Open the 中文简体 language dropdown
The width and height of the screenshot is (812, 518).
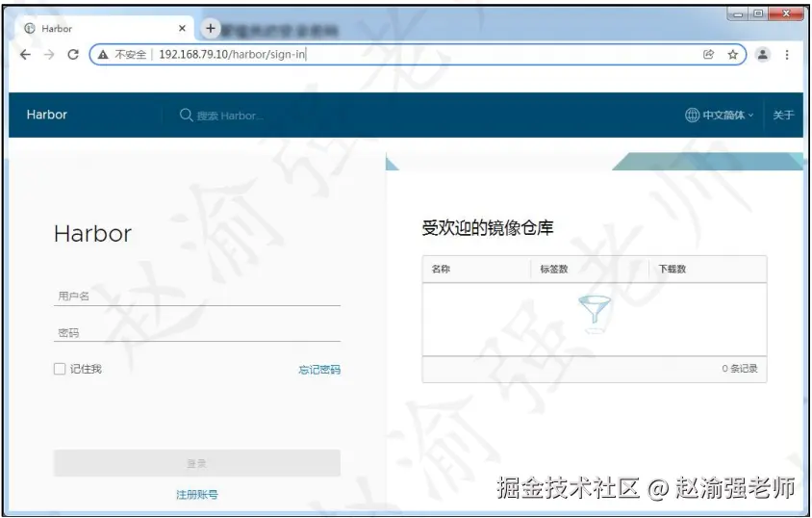[x=727, y=115]
